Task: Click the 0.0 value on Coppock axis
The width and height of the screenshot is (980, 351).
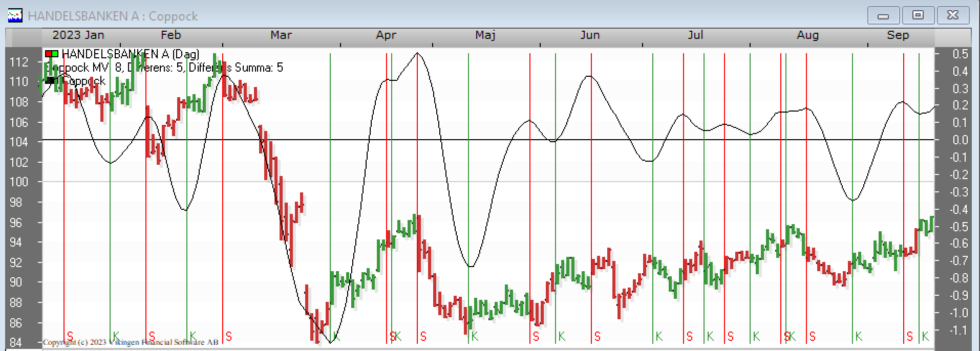Action: point(961,140)
